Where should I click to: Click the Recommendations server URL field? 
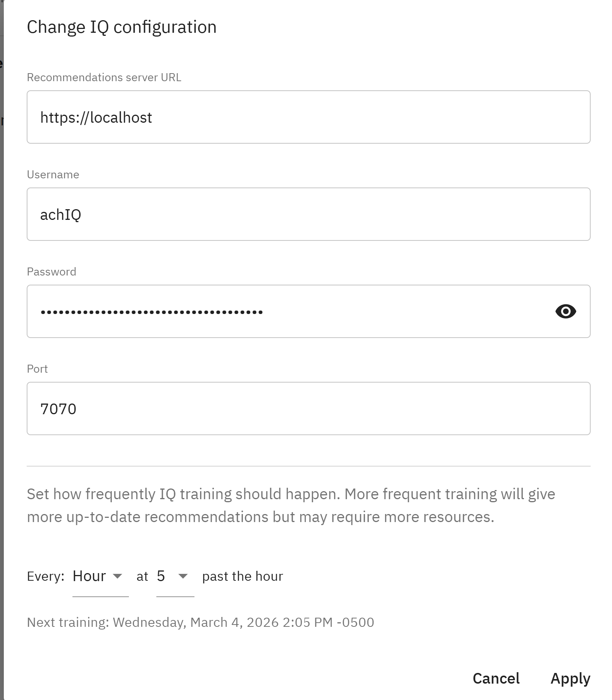coord(308,117)
